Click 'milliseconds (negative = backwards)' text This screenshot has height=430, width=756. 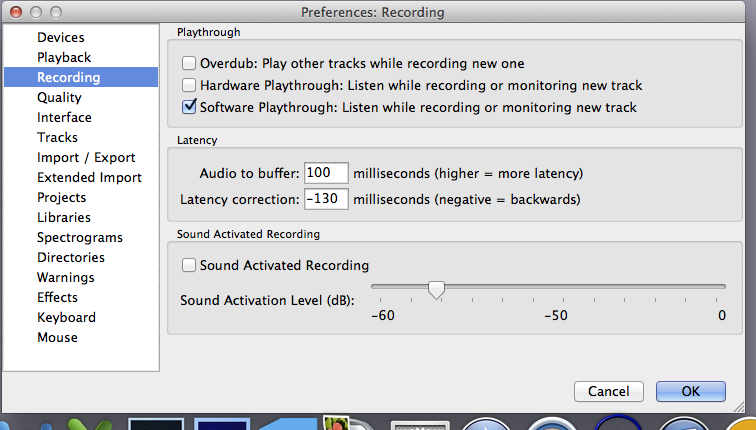coord(467,199)
